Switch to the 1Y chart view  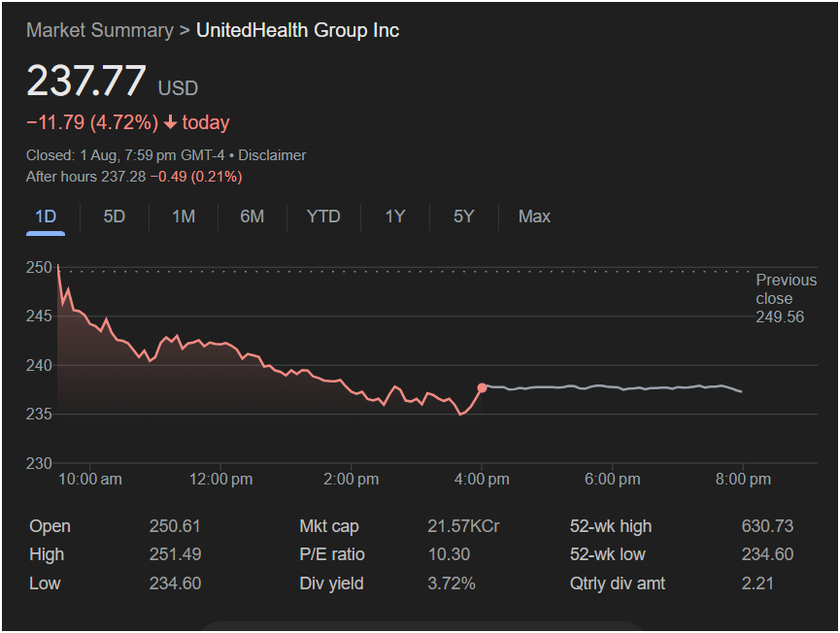pos(395,217)
